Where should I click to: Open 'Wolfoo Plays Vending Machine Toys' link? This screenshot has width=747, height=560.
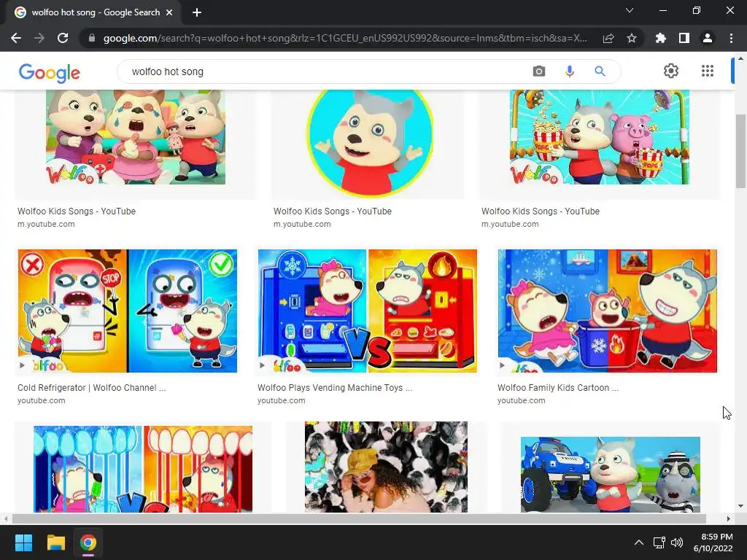pos(335,388)
